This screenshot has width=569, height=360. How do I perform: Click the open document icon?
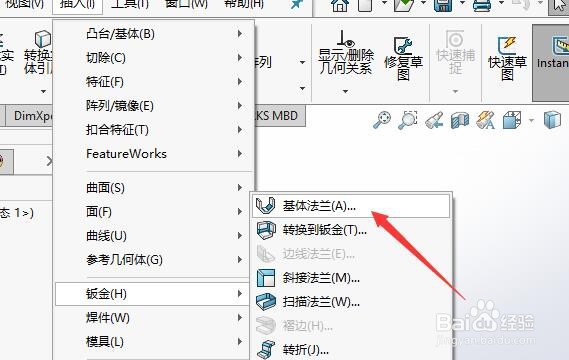point(404,5)
